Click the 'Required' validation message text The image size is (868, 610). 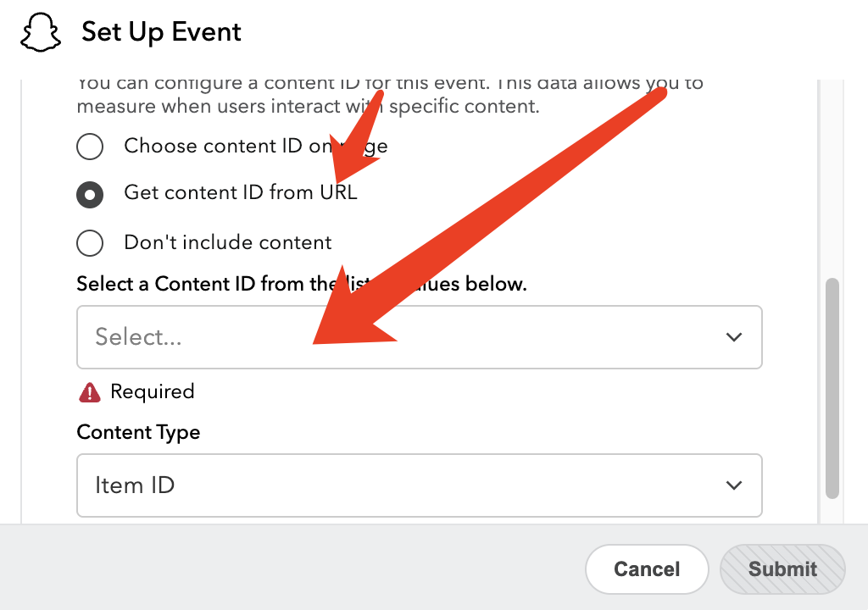pyautogui.click(x=153, y=391)
